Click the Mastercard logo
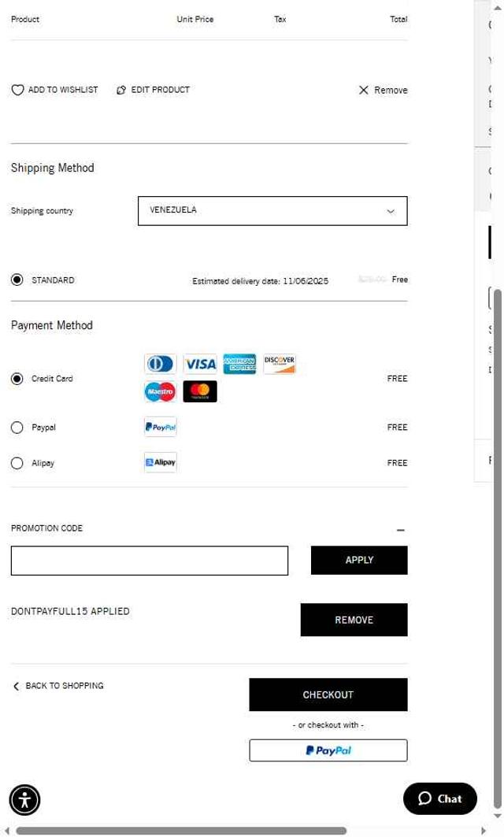The height and width of the screenshot is (837, 504). pyautogui.click(x=200, y=391)
